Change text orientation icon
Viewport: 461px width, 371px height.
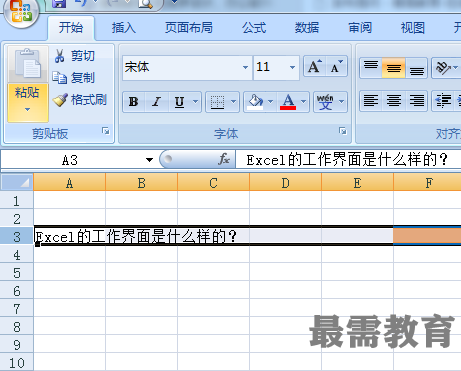443,68
